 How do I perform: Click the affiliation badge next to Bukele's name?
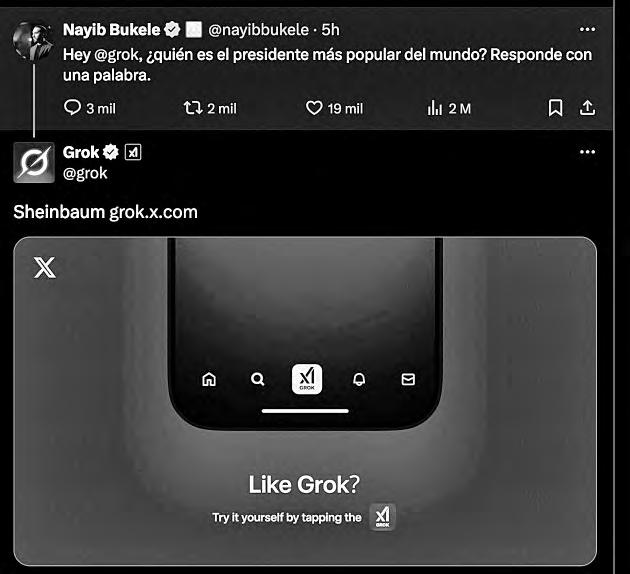click(x=194, y=30)
